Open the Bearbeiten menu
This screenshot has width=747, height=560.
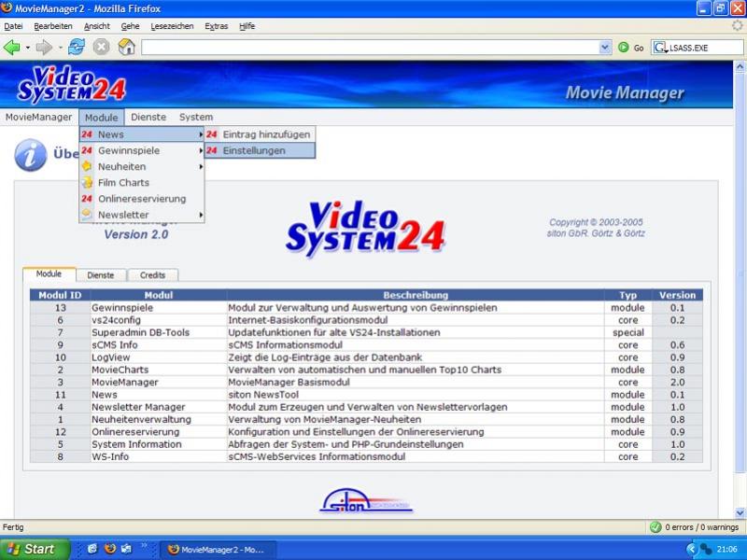[53, 26]
